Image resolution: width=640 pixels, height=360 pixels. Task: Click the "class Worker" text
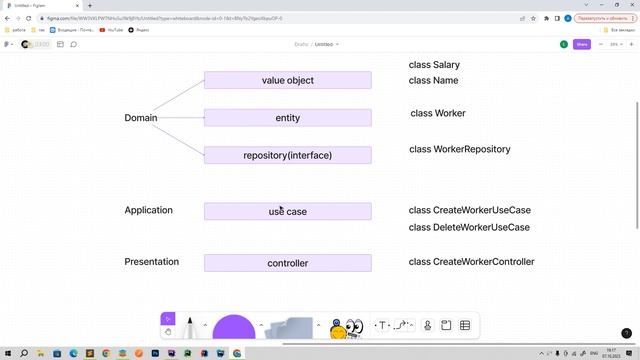coord(438,113)
